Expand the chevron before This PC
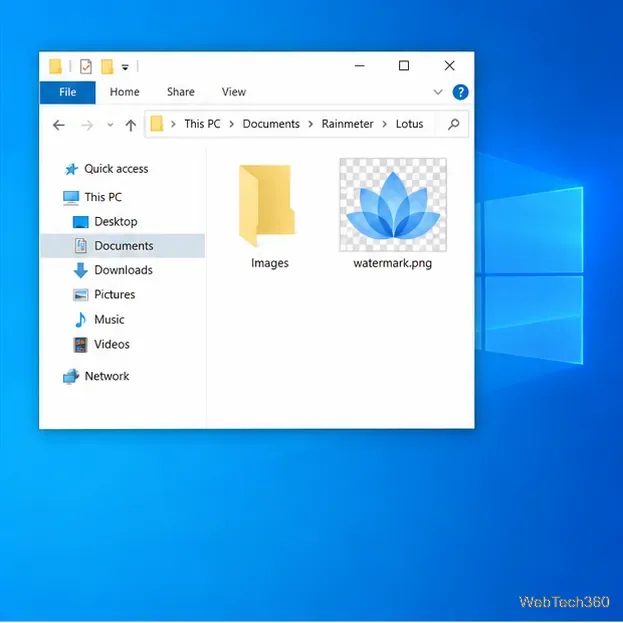 173,124
